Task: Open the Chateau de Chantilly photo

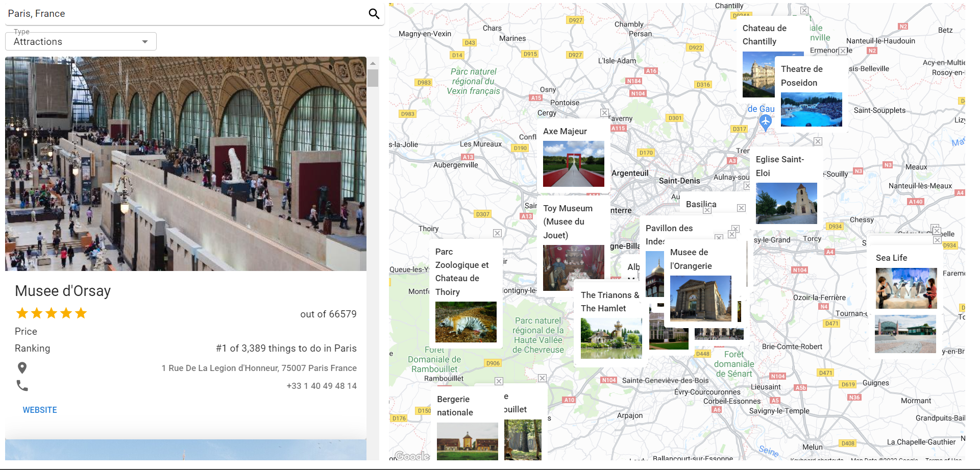Action: tap(758, 75)
